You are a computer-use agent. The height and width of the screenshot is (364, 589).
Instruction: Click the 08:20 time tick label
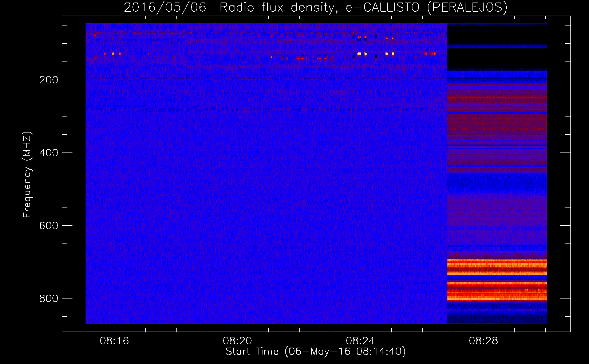coord(238,341)
